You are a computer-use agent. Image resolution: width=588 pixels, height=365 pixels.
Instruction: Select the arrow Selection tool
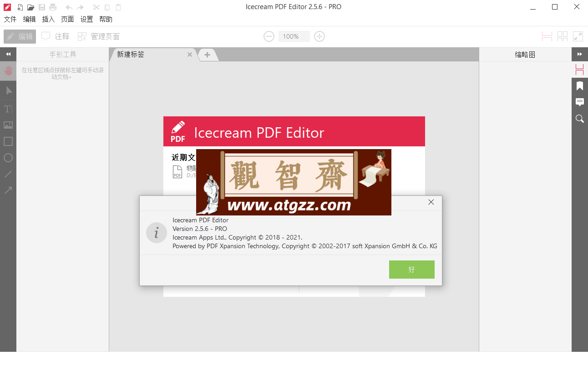click(x=8, y=91)
